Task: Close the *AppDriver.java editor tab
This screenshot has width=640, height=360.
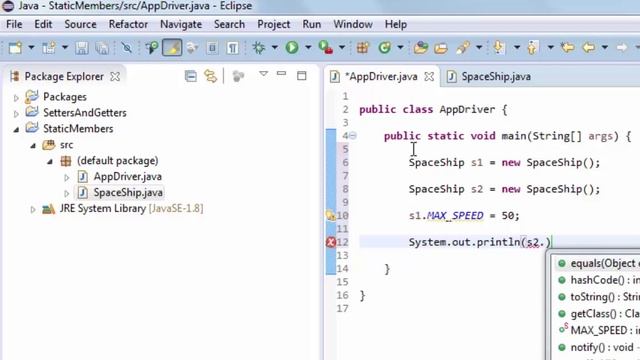Action: pyautogui.click(x=429, y=77)
